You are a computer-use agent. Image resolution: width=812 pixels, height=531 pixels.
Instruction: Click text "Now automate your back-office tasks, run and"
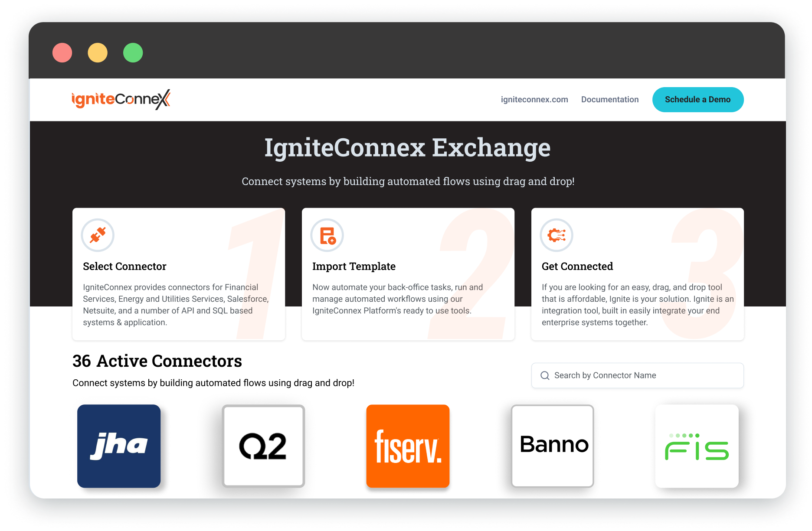397,287
